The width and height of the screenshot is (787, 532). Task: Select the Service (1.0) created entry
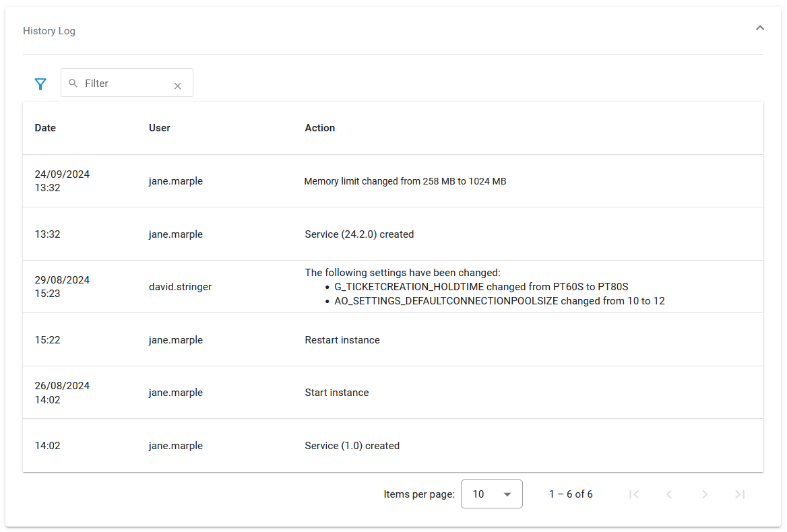click(x=352, y=446)
